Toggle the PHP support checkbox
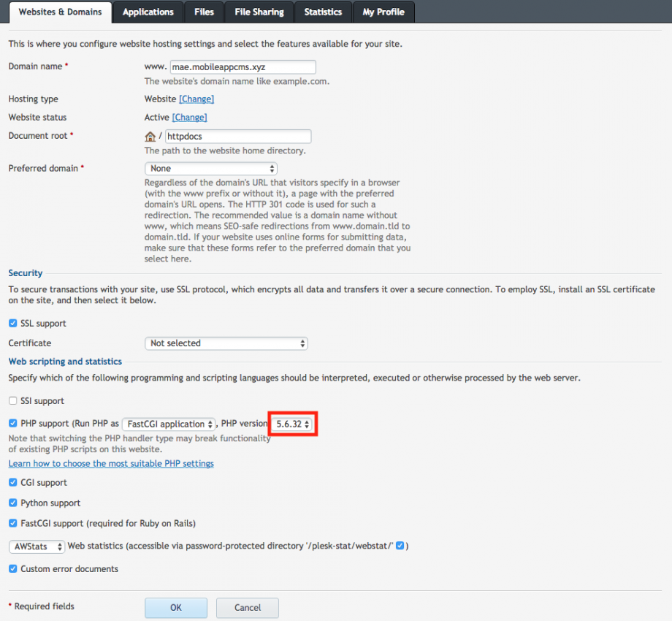 pyautogui.click(x=13, y=424)
